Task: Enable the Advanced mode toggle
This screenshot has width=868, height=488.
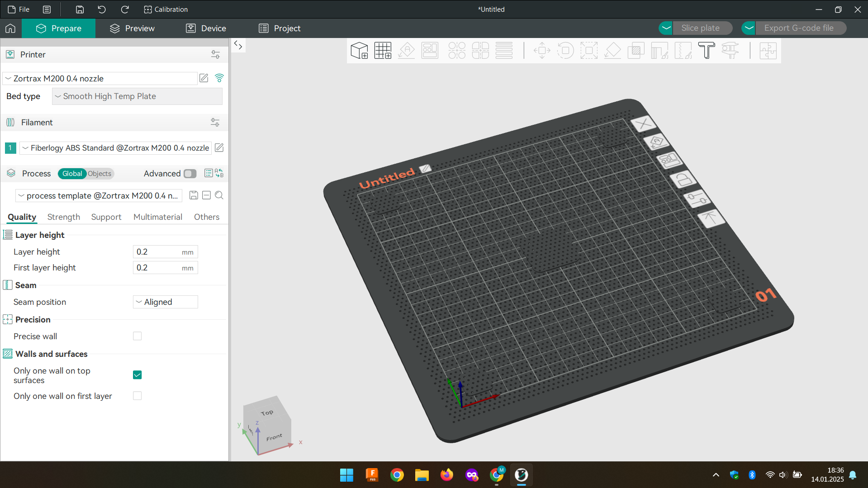Action: (x=190, y=174)
